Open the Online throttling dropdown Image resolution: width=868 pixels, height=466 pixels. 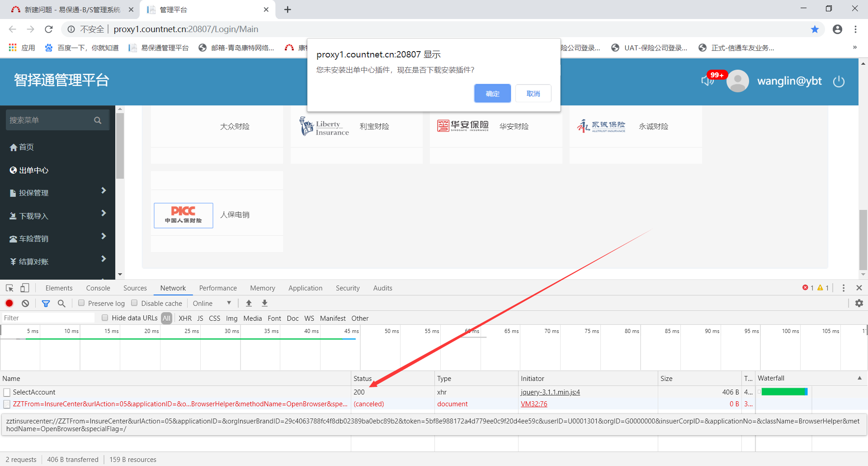pyautogui.click(x=212, y=303)
